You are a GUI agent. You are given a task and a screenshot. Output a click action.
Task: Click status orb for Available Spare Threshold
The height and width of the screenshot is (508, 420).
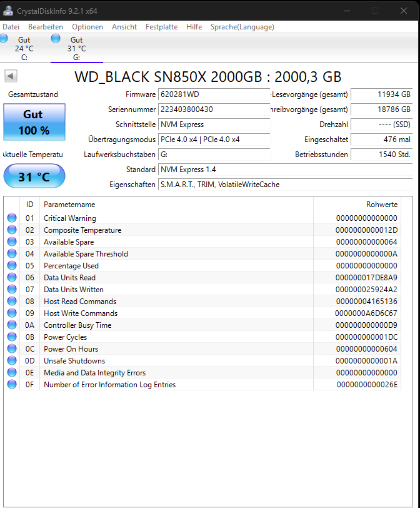12,253
